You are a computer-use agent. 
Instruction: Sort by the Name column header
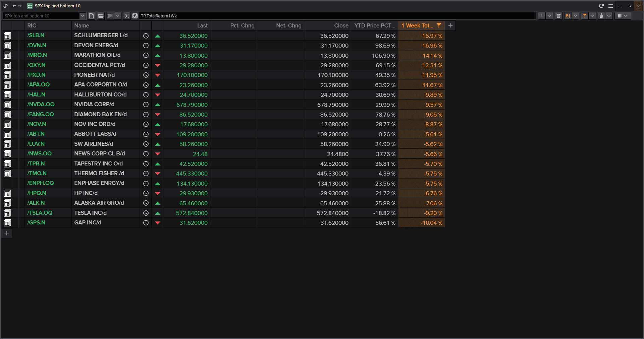[x=106, y=25]
